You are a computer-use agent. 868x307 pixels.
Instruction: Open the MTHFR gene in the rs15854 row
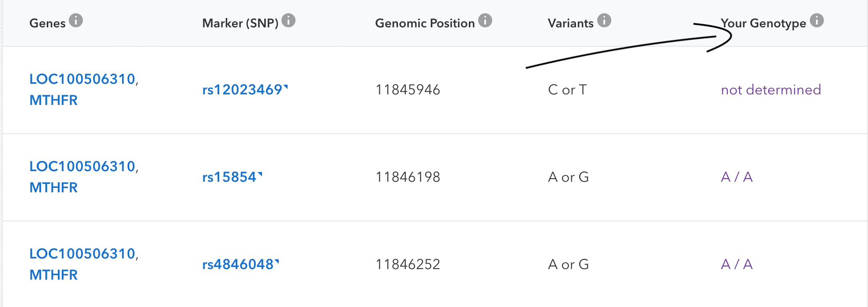pos(53,187)
